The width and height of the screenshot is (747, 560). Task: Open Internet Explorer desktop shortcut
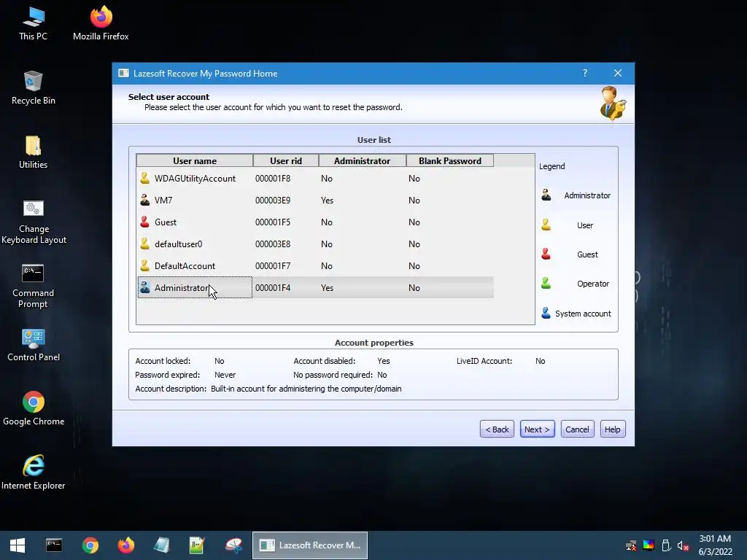point(34,472)
